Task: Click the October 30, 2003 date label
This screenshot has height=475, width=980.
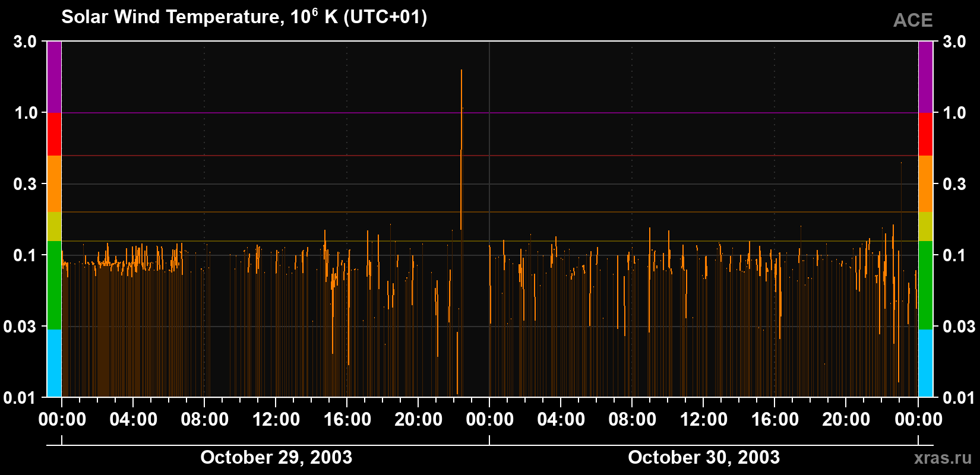Action: 704,457
